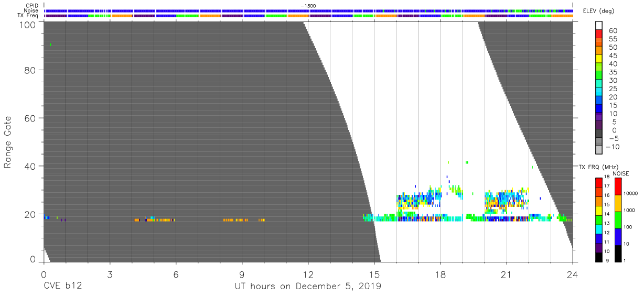Image resolution: width=644 pixels, height=297 pixels.
Task: Click the 'UT hours on December 5, 2019' label
Action: [308, 286]
